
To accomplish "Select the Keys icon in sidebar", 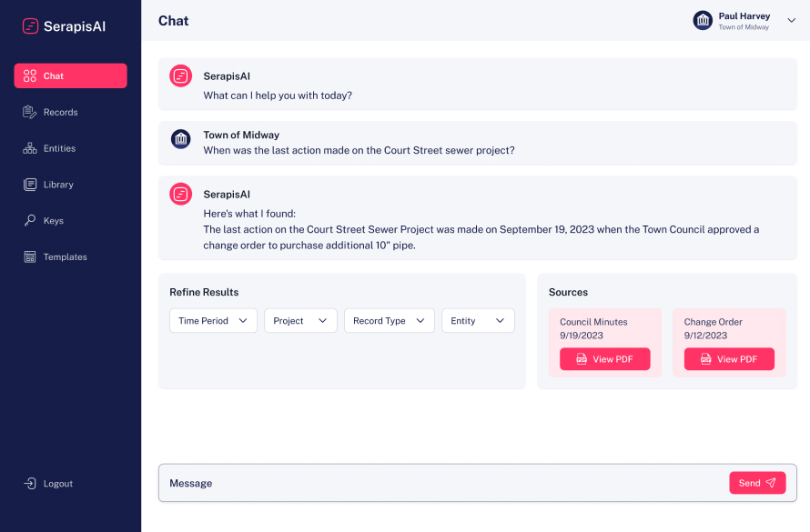I will coord(30,221).
